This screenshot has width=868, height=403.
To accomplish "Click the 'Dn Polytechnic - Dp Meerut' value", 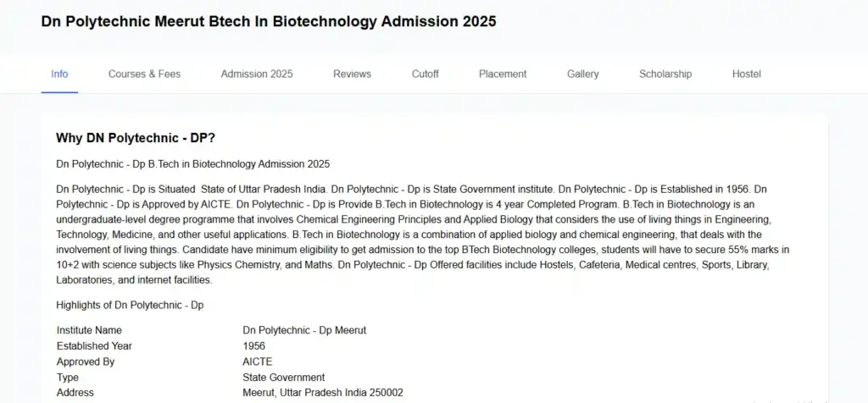I will click(304, 330).
